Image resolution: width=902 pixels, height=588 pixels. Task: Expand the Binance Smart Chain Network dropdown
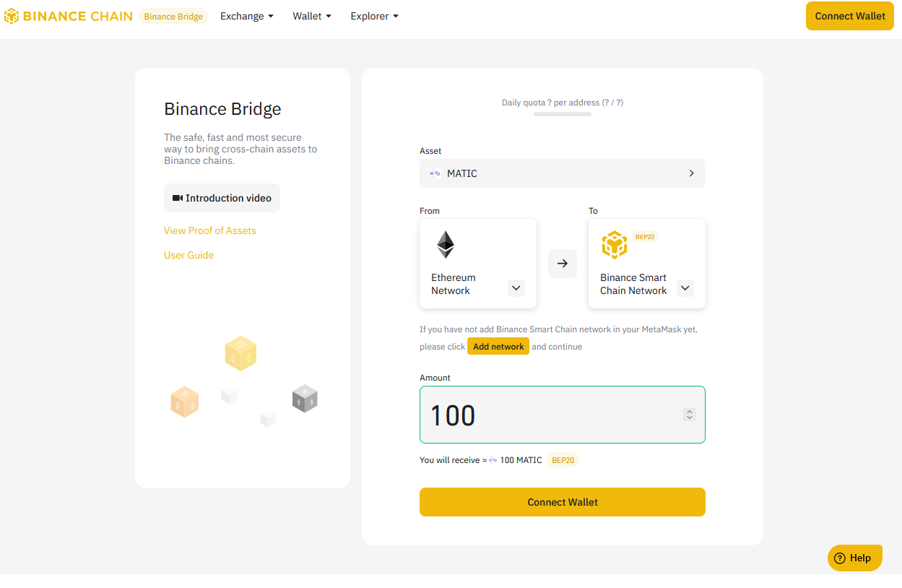[685, 288]
